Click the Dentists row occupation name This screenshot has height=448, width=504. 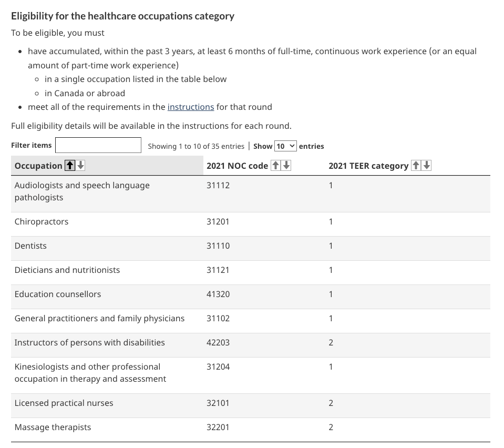point(30,246)
